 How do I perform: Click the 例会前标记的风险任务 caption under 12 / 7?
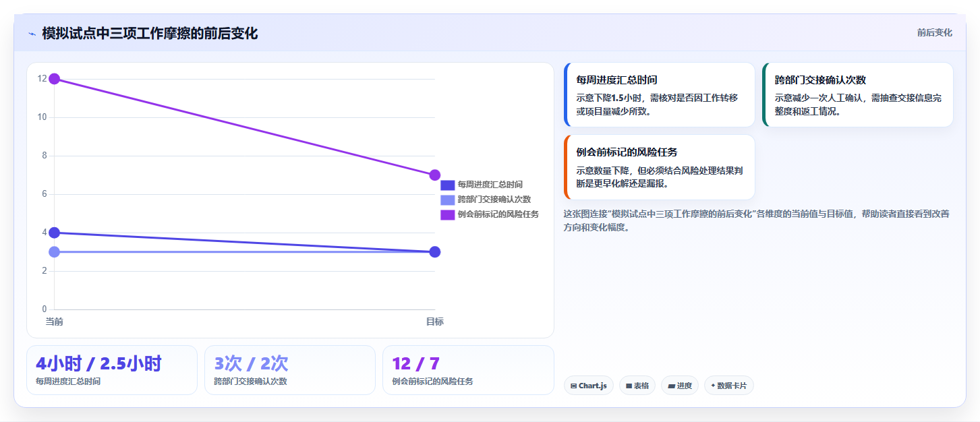tap(432, 382)
